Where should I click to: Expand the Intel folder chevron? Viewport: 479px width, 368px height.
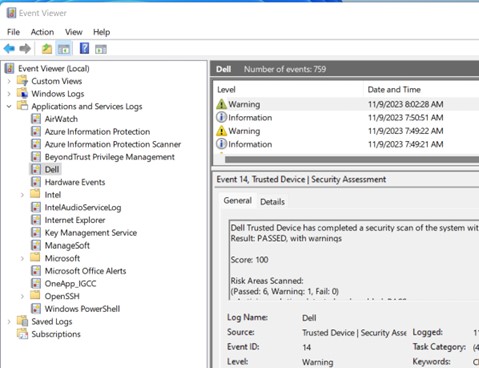point(22,195)
